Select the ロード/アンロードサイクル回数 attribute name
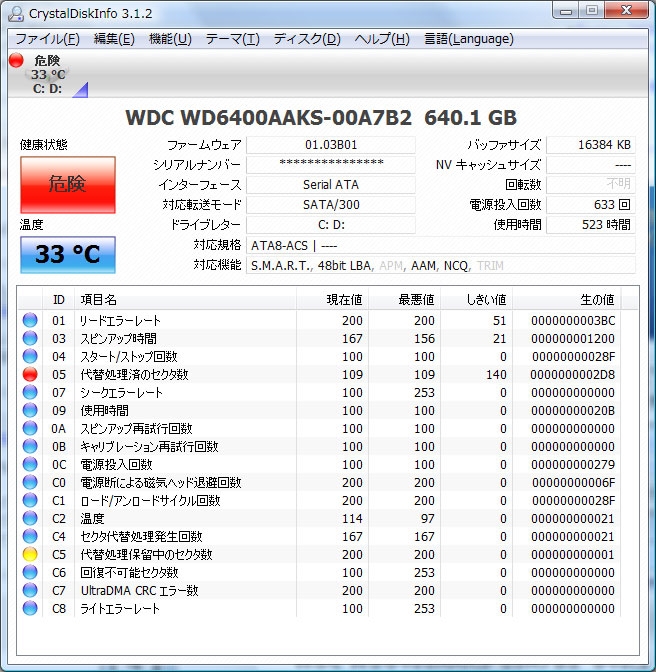656x672 pixels. [150, 501]
